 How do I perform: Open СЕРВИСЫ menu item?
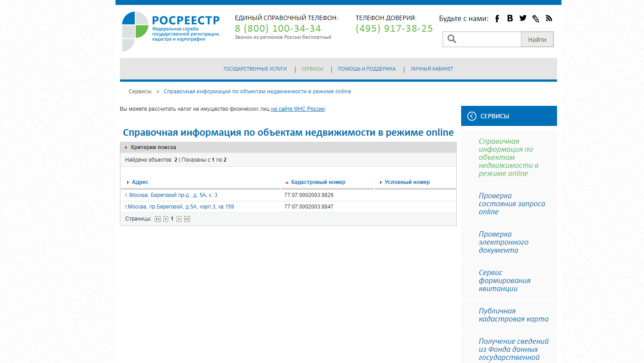(312, 69)
